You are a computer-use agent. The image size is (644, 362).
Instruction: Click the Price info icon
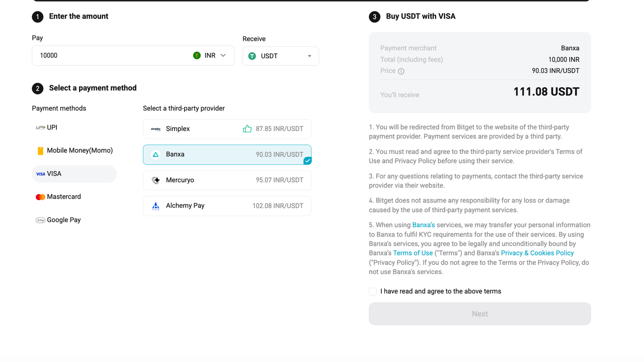(401, 71)
